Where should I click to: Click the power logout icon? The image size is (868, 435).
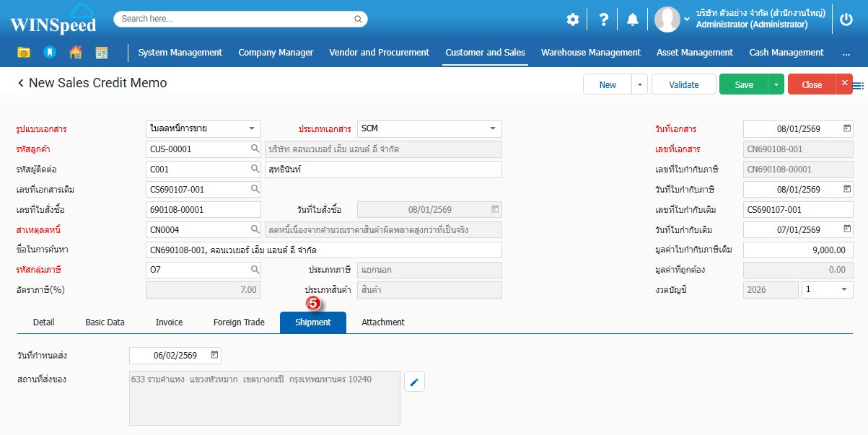coord(847,19)
